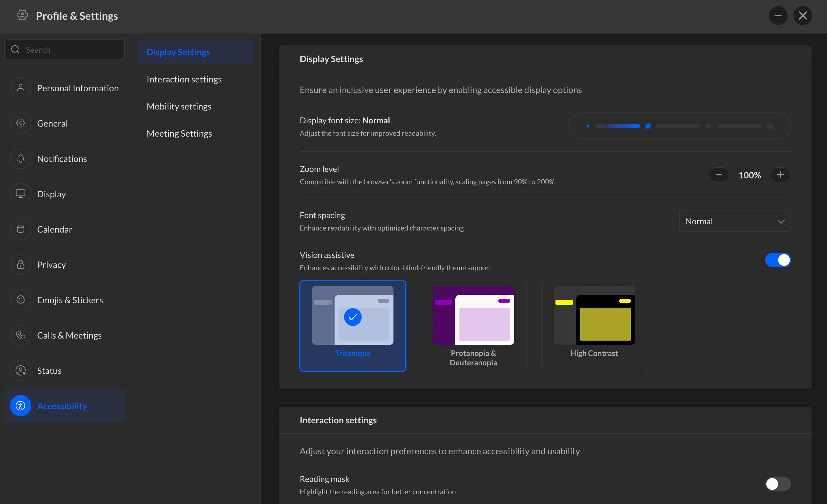Close the Profile & Settings window
827x504 pixels.
coord(803,15)
